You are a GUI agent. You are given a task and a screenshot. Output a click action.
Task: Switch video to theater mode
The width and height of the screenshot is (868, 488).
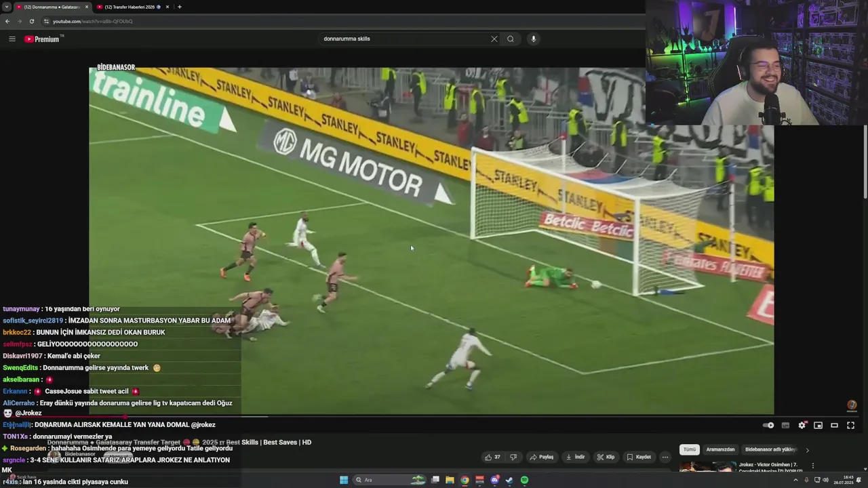click(835, 425)
